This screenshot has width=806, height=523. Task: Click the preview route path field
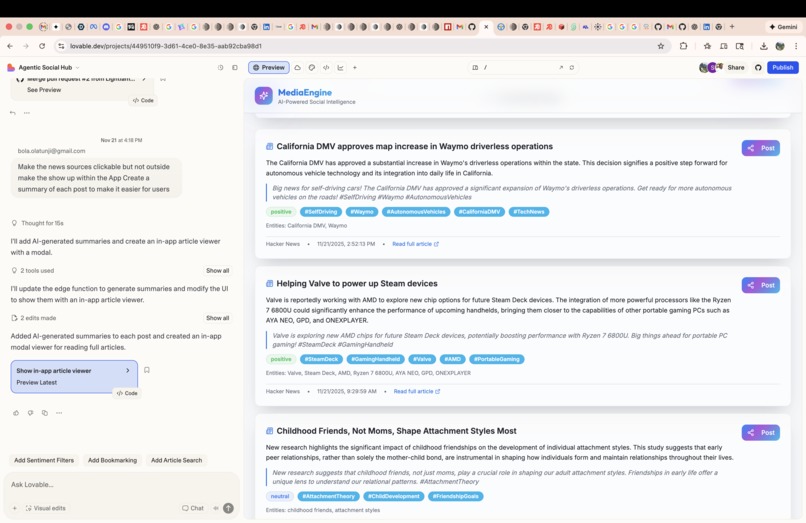[x=519, y=67]
